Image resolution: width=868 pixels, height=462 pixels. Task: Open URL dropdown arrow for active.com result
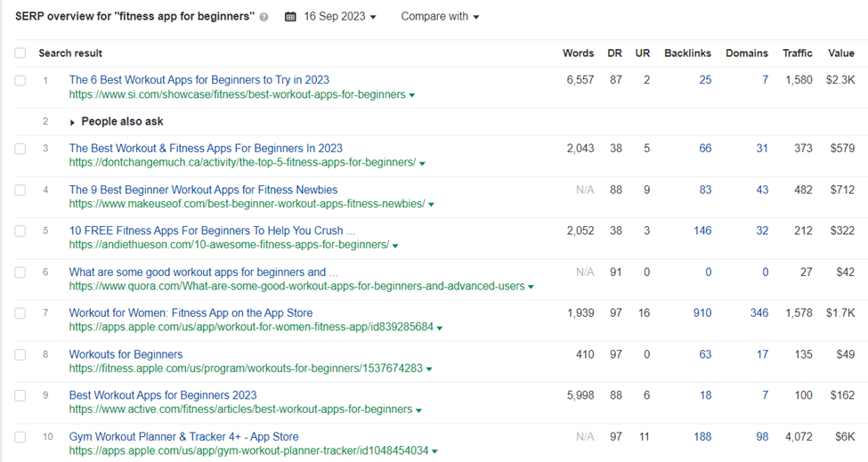418,410
